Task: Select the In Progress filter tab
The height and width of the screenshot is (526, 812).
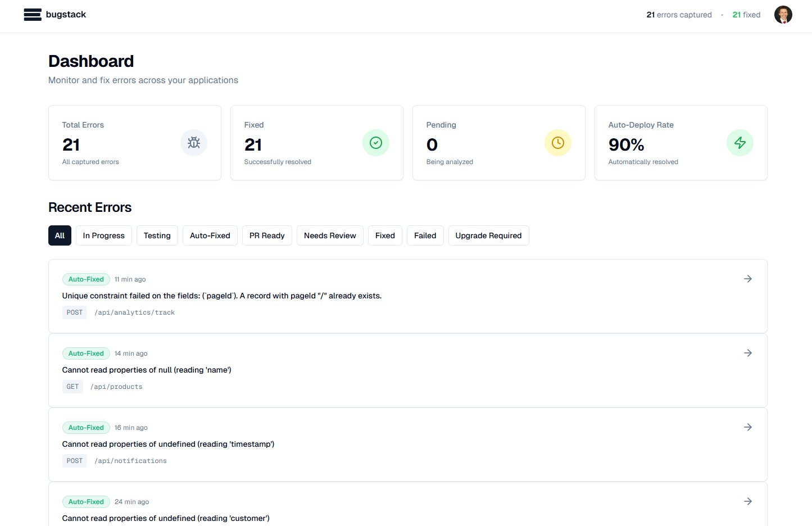Action: click(103, 235)
